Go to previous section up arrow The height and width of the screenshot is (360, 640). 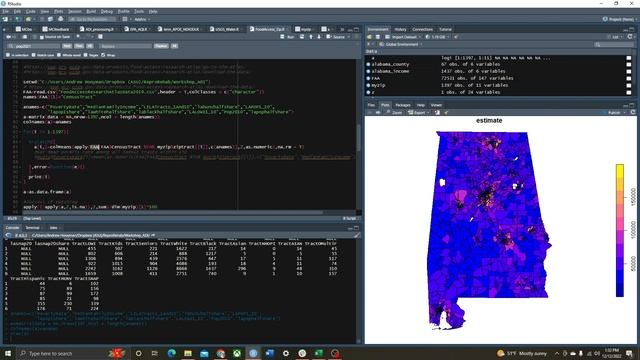311,37
